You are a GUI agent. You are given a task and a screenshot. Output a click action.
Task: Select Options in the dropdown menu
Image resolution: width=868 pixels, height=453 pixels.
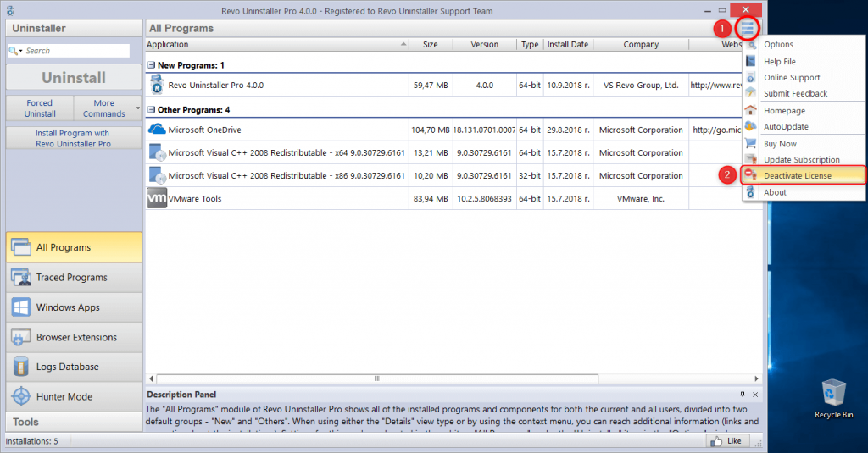pos(778,44)
